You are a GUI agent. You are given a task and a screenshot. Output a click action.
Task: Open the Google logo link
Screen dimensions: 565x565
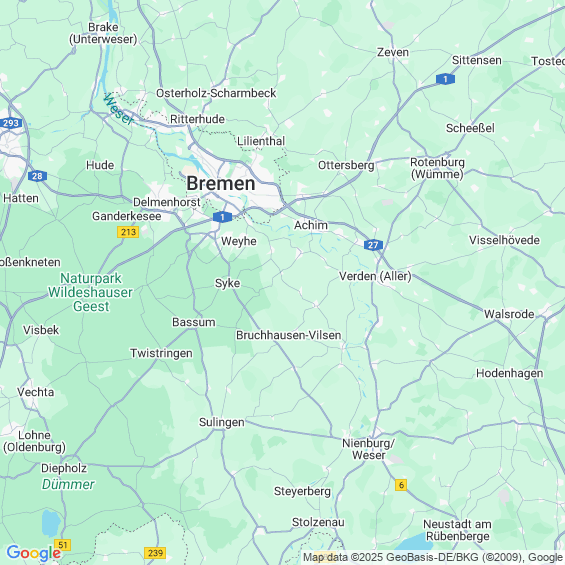34,553
